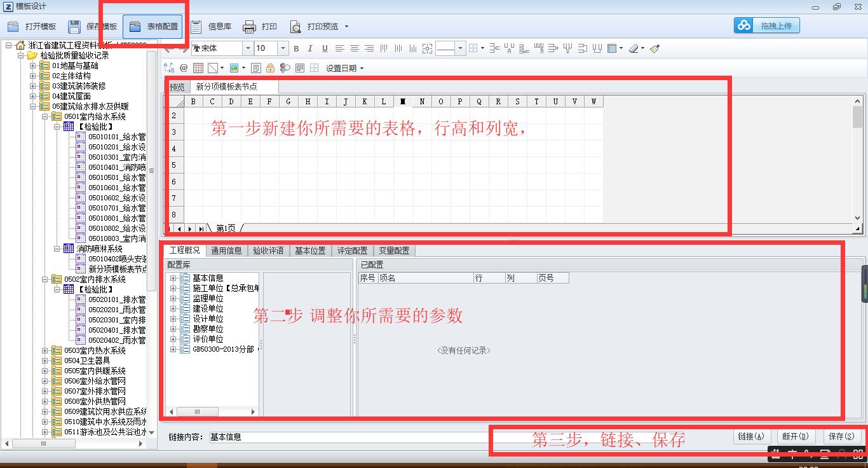This screenshot has height=468, width=868.
Task: Open the cell borders dropdown arrow
Action: 482,48
